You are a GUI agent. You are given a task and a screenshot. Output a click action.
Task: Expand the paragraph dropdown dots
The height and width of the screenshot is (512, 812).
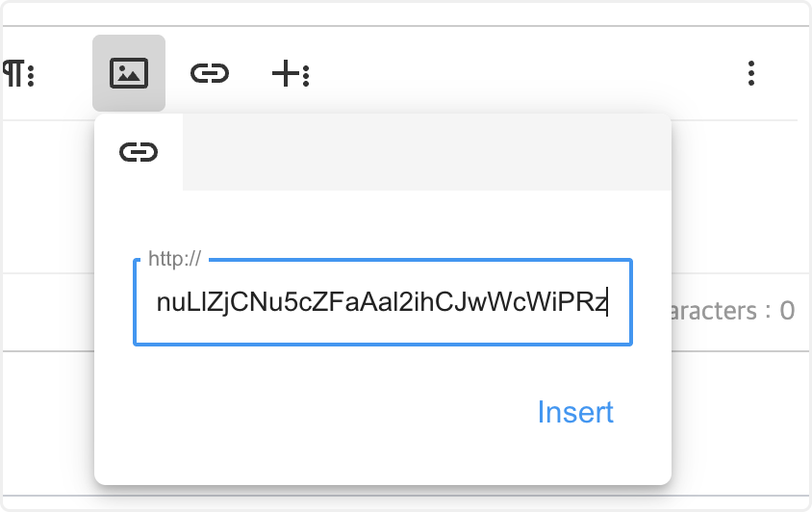(x=31, y=74)
